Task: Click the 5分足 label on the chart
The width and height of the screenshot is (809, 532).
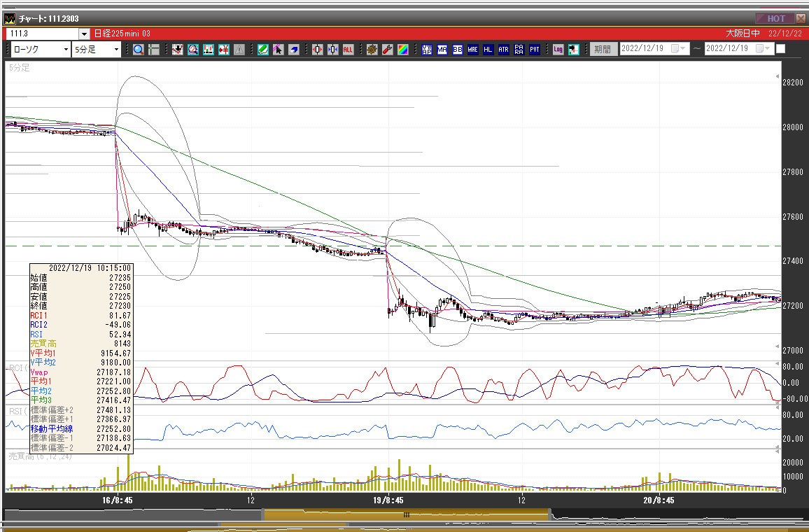Action: click(x=19, y=68)
